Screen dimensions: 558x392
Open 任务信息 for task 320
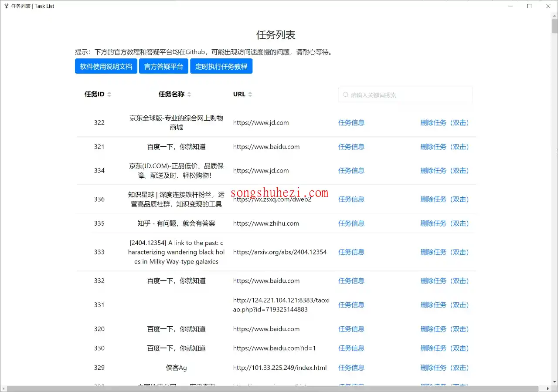coord(351,329)
